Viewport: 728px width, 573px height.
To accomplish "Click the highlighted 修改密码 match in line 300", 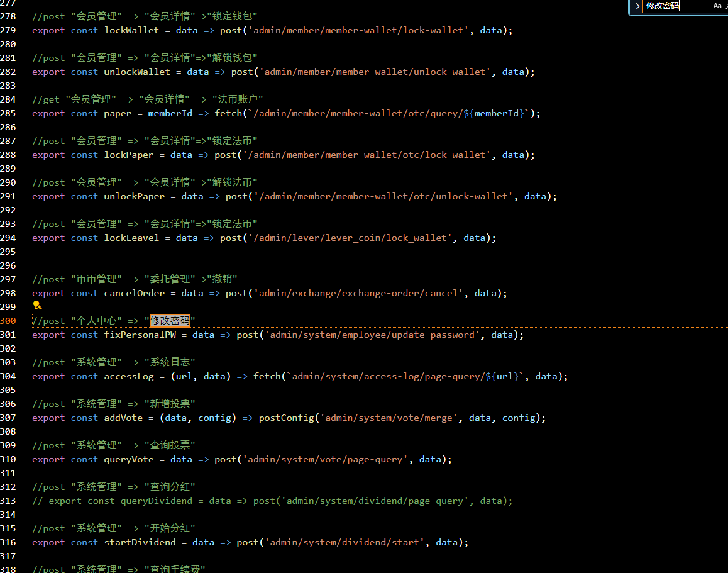I will coord(169,321).
